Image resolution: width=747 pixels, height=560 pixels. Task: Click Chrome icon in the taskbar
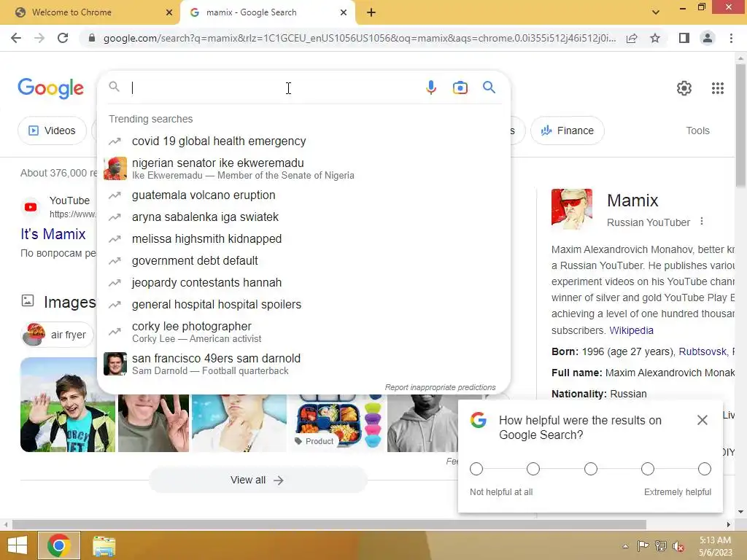click(59, 545)
